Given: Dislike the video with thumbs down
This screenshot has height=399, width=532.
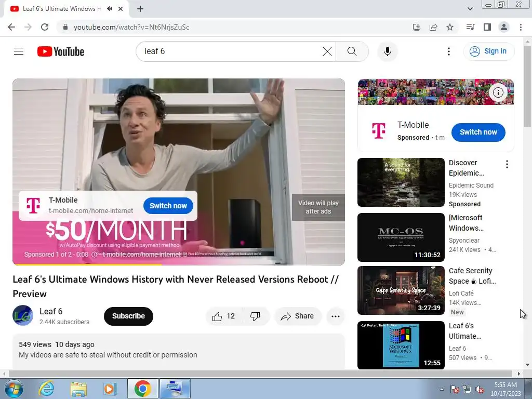Looking at the screenshot, I should [x=255, y=316].
